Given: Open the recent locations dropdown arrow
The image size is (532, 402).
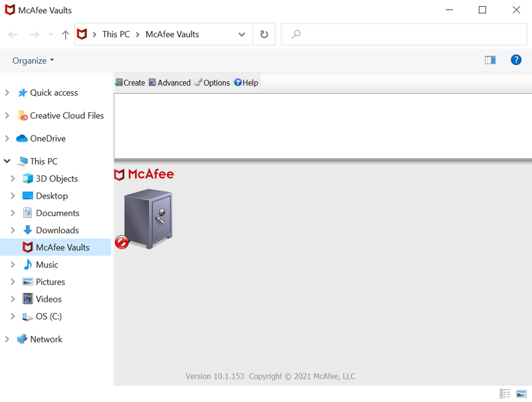Looking at the screenshot, I should tap(51, 35).
